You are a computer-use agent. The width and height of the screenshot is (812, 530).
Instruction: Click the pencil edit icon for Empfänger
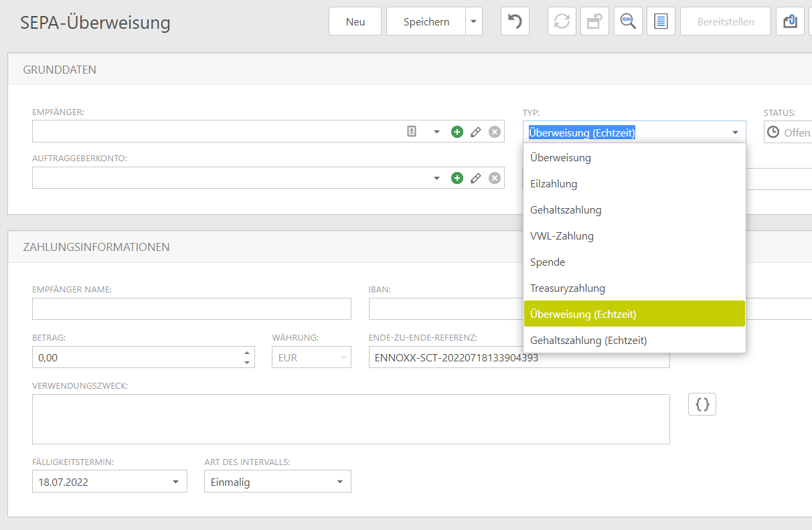476,132
